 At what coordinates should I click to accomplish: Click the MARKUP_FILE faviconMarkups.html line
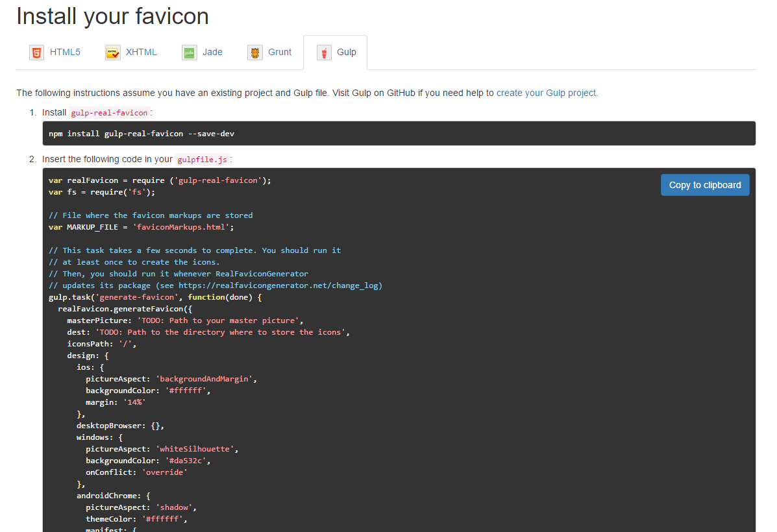coord(142,227)
